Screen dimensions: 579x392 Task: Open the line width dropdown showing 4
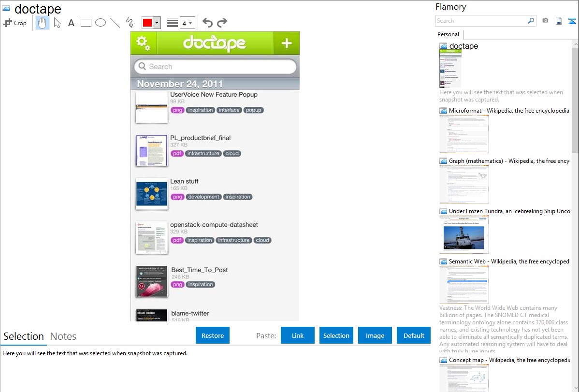click(188, 23)
